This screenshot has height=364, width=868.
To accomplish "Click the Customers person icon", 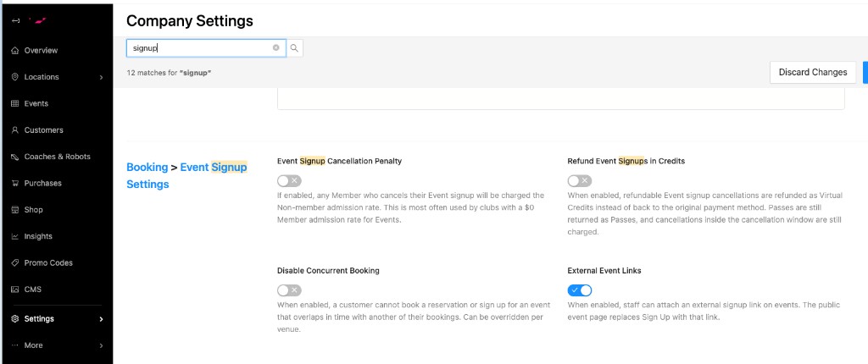I will (x=15, y=130).
